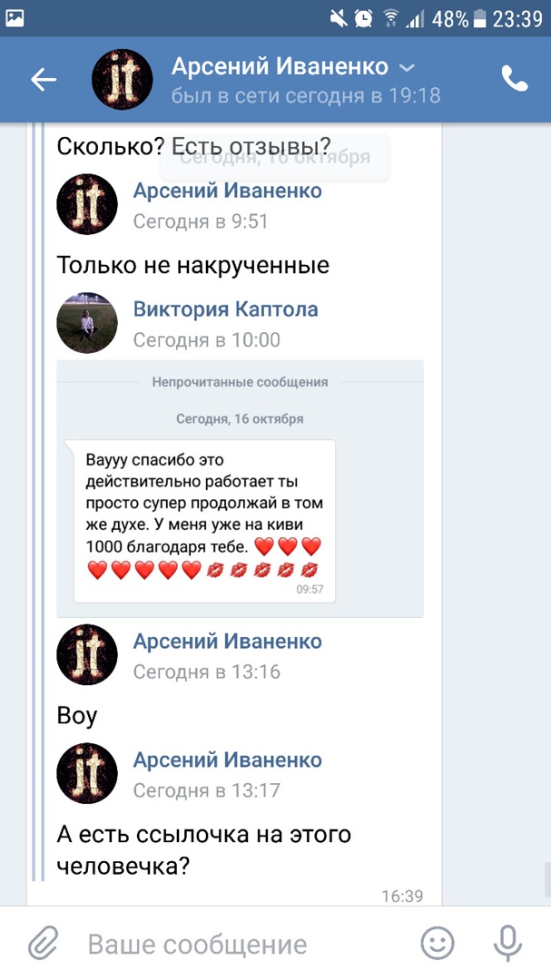Tap the back arrow in header
Image resolution: width=551 pixels, height=980 pixels.
click(x=44, y=80)
